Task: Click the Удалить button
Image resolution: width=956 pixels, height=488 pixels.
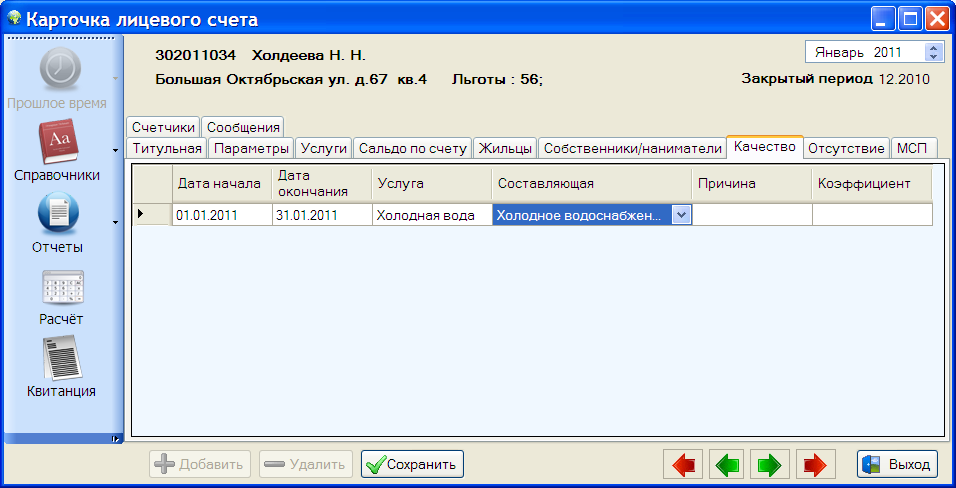Action: point(306,465)
